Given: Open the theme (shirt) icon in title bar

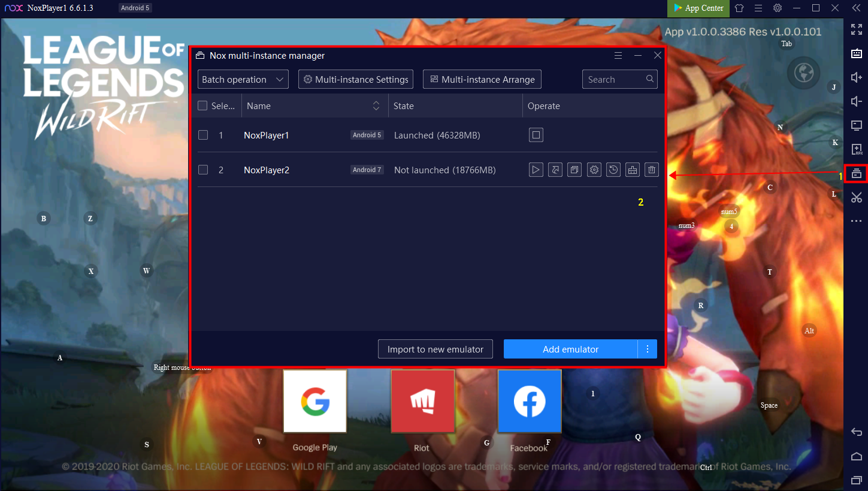Looking at the screenshot, I should pos(739,8).
